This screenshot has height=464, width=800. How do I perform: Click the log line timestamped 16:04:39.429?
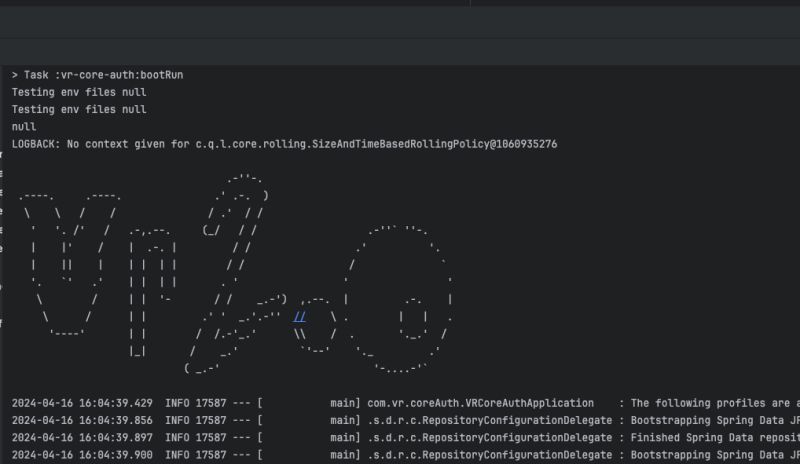[406, 403]
